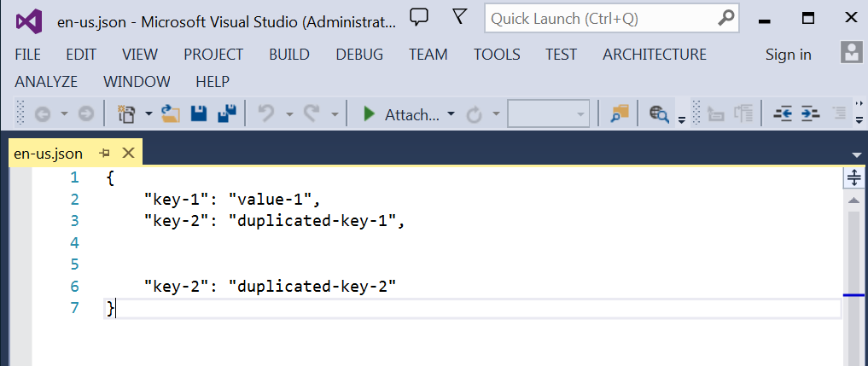Open the TOOLS menu
This screenshot has width=868, height=366.
coord(497,55)
